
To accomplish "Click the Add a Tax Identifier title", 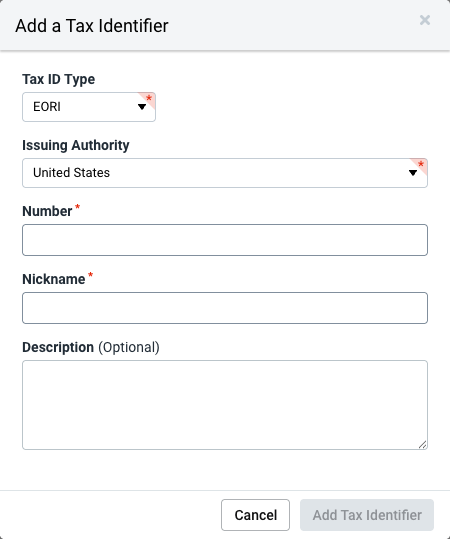I will coord(92,26).
